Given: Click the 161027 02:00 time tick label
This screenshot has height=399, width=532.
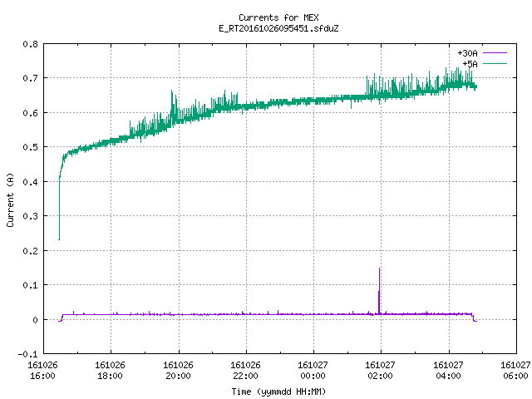Looking at the screenshot, I should (381, 371).
